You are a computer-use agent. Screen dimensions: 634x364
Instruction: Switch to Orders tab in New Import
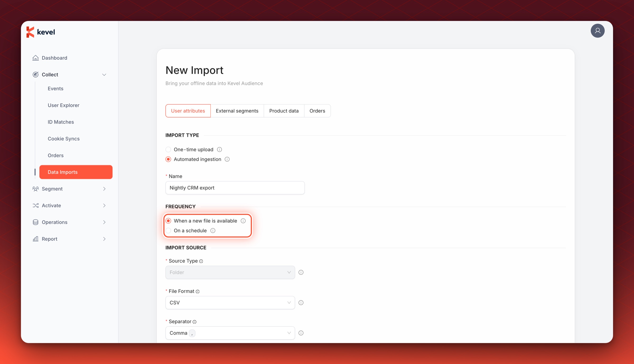click(x=317, y=111)
